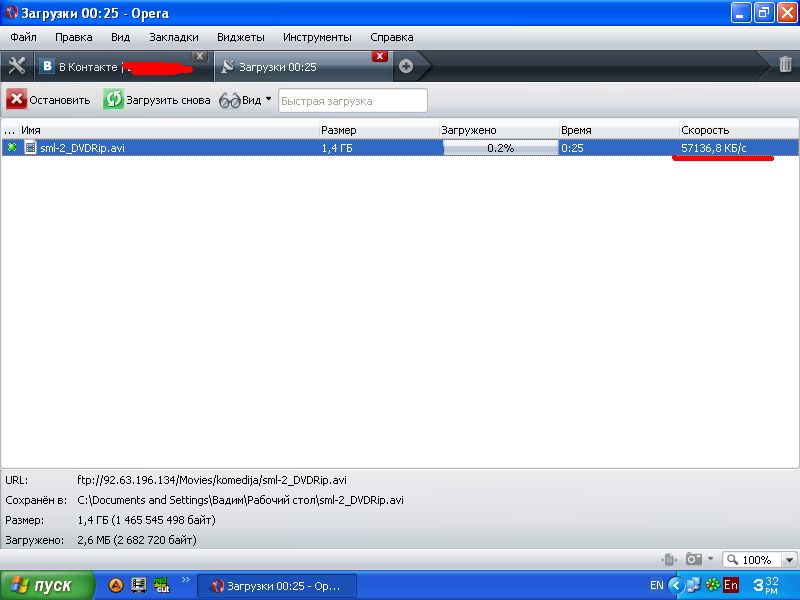Focus the Быстрая загрузка input field

pos(353,101)
